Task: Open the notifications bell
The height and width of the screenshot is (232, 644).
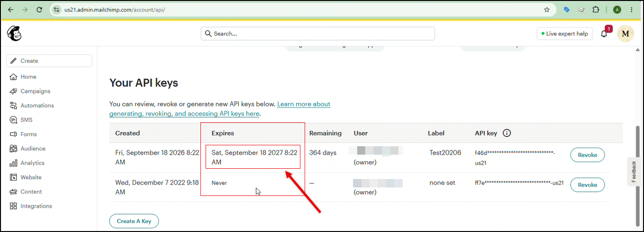Action: pos(604,34)
